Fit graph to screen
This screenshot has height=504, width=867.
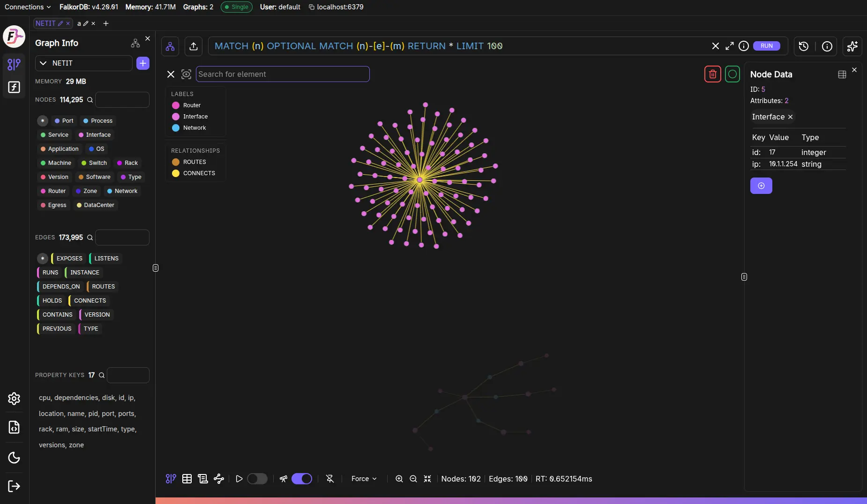(427, 479)
